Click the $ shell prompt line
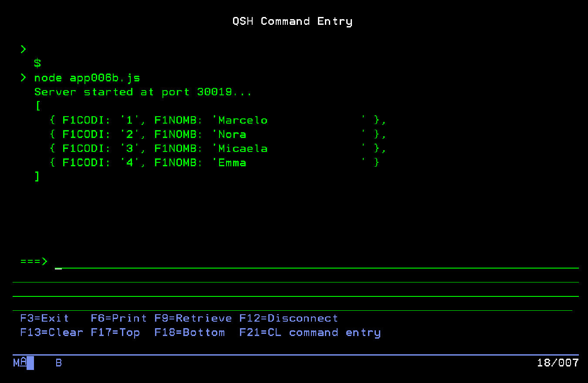588x383 pixels. pos(37,63)
